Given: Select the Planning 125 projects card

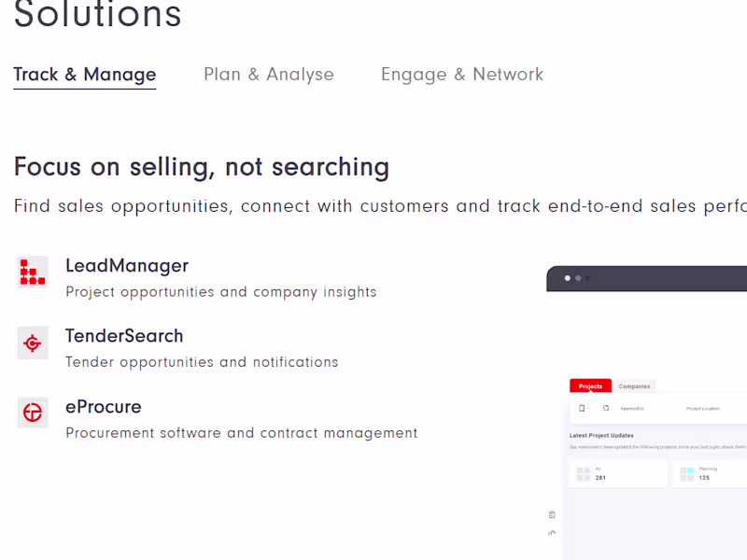Looking at the screenshot, I should (713, 473).
